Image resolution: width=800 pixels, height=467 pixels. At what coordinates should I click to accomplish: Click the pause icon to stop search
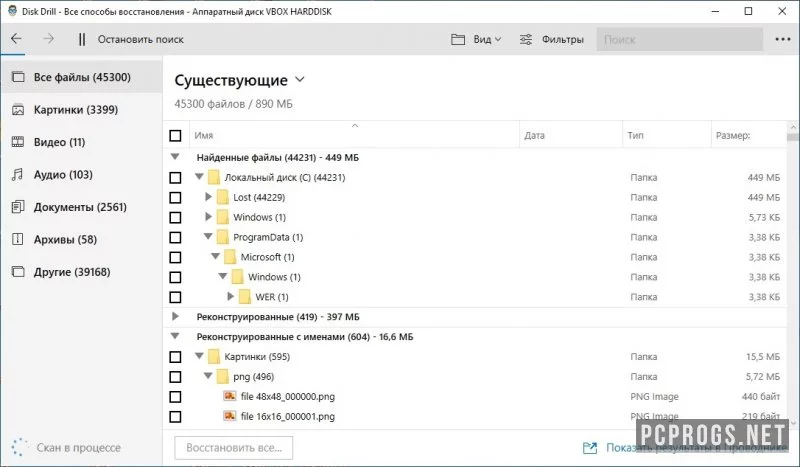click(82, 39)
